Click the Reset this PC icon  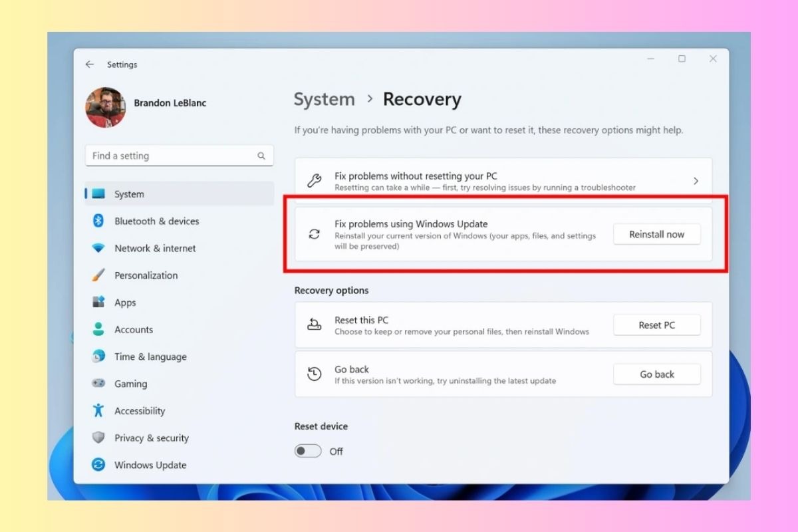[x=315, y=325]
